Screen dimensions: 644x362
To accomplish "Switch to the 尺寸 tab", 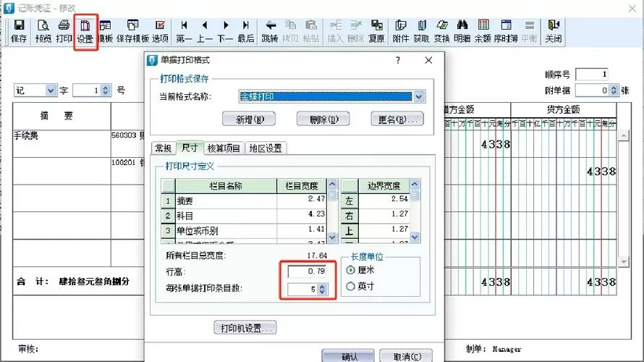I will [x=190, y=148].
